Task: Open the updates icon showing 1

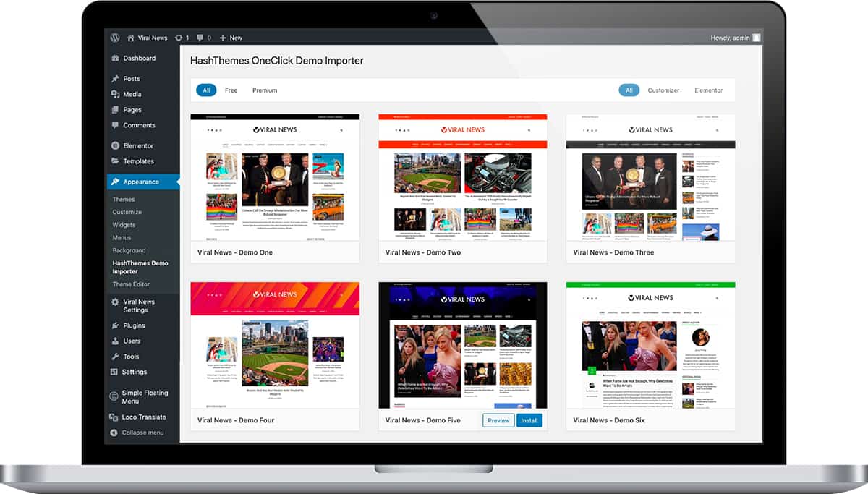Action: pyautogui.click(x=179, y=38)
